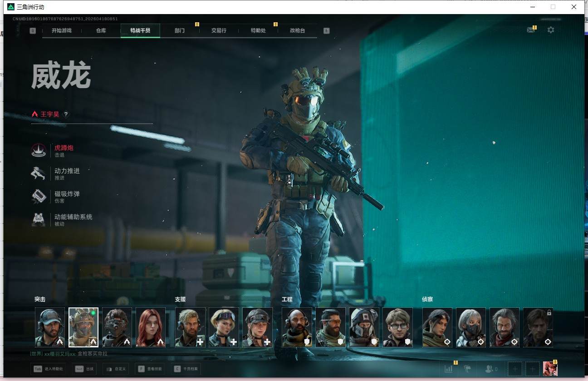This screenshot has width=588, height=381.
Task: Click the 干员档案 button
Action: click(x=186, y=369)
